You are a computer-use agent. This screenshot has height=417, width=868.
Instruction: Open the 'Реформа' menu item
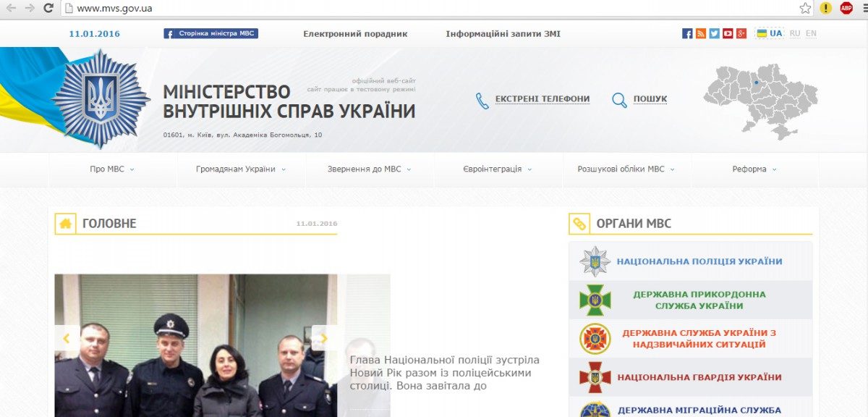(x=754, y=169)
